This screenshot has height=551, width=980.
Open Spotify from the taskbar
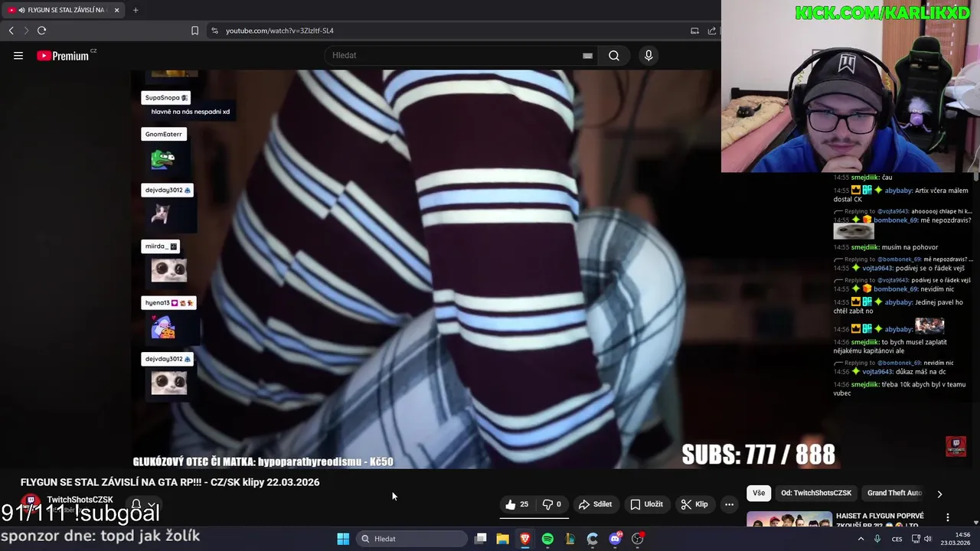coord(547,539)
